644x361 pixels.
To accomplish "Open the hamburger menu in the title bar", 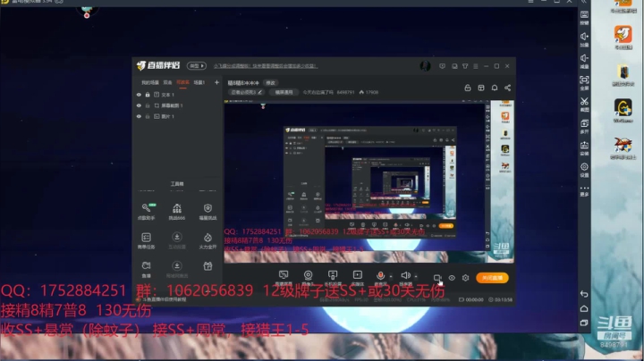I will (x=476, y=66).
